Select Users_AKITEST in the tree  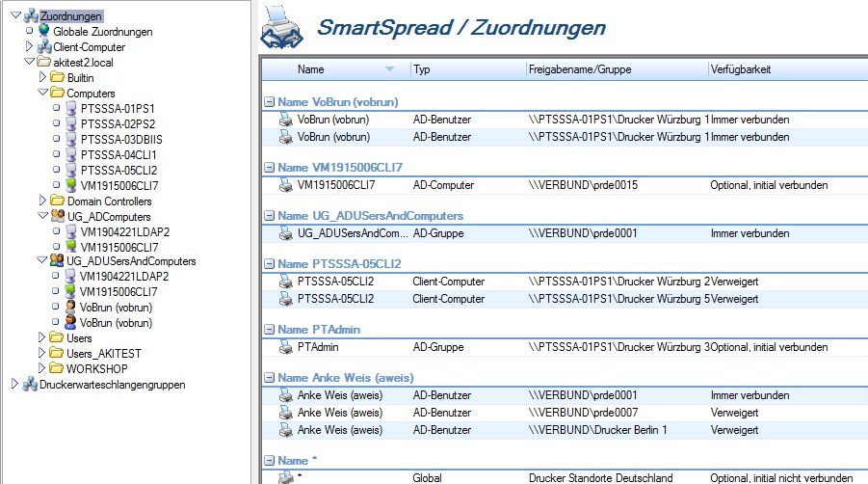coord(103,353)
